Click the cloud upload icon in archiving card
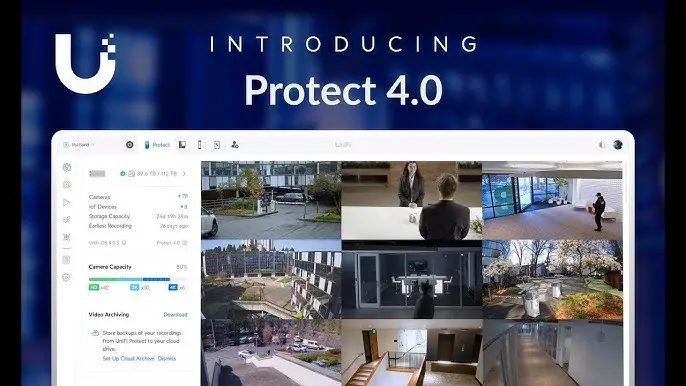Screen dimensions: 686x386 95,333
